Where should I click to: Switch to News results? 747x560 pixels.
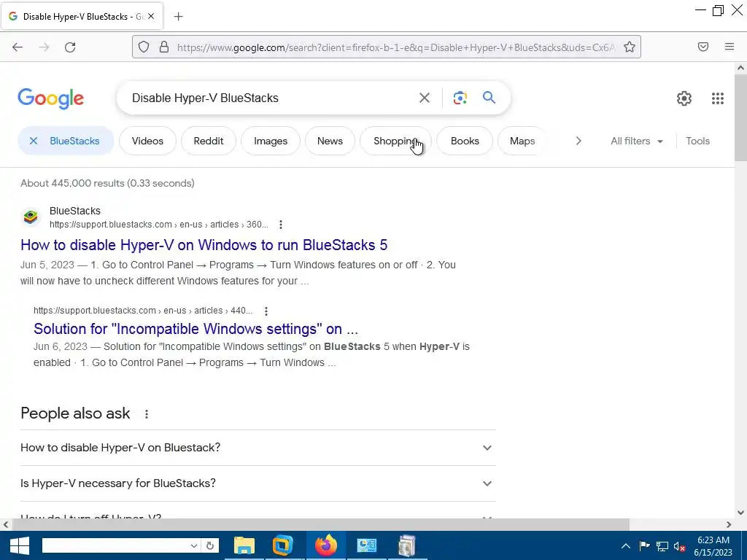click(x=330, y=141)
